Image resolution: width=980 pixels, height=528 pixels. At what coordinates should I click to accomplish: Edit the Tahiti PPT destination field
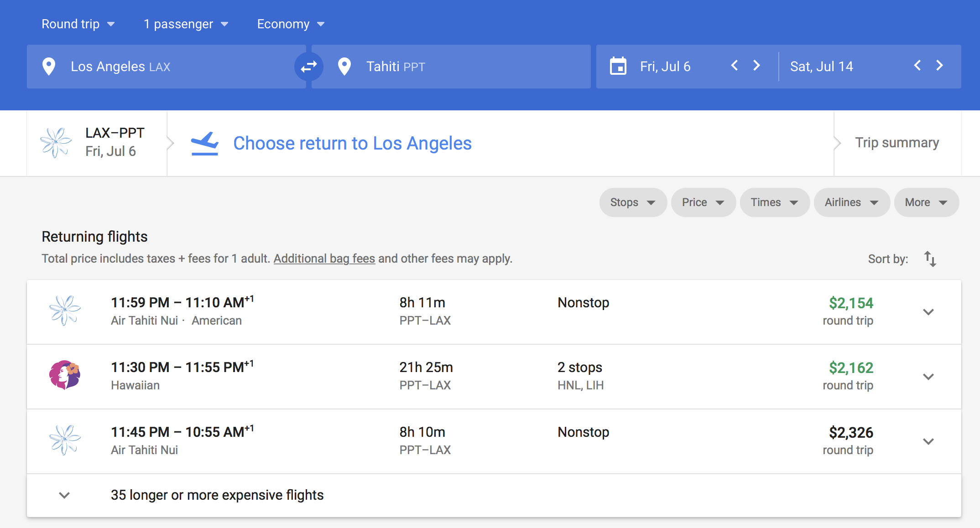coord(451,67)
